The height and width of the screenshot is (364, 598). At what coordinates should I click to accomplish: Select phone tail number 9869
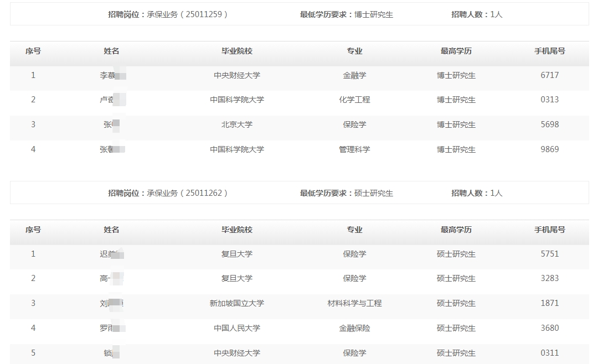pyautogui.click(x=549, y=149)
